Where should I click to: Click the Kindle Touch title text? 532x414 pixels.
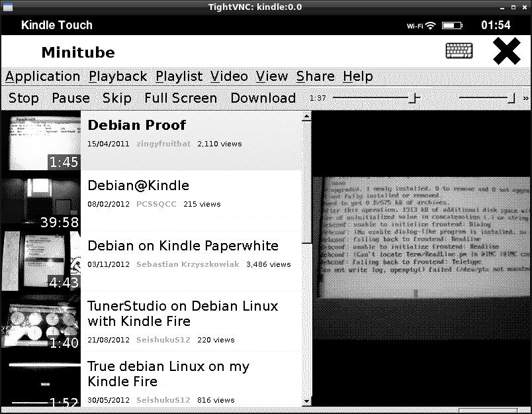pos(57,25)
